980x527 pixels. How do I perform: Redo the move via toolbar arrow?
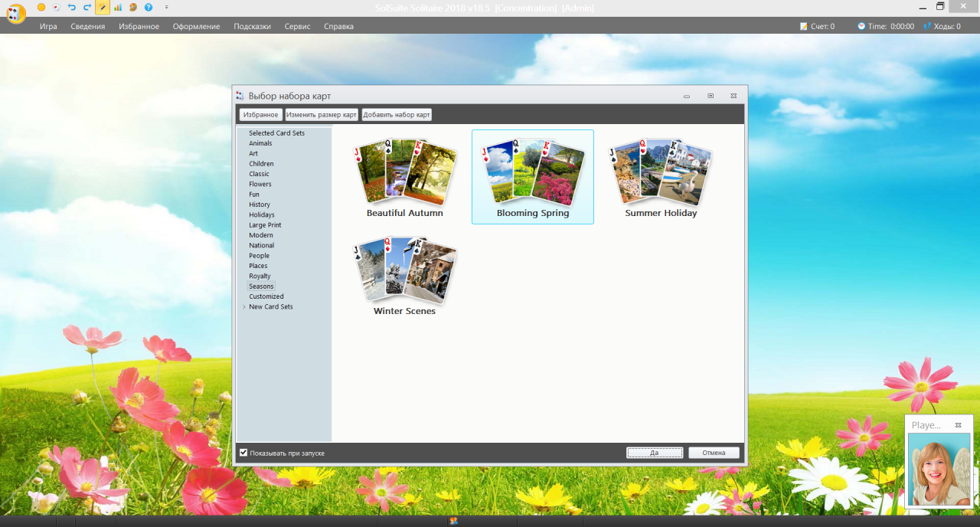click(x=87, y=7)
